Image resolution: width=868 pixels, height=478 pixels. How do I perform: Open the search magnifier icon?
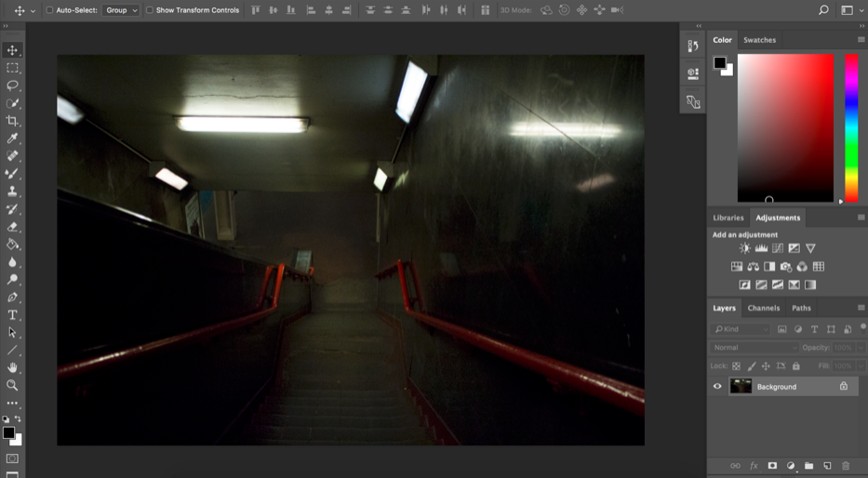tap(823, 10)
